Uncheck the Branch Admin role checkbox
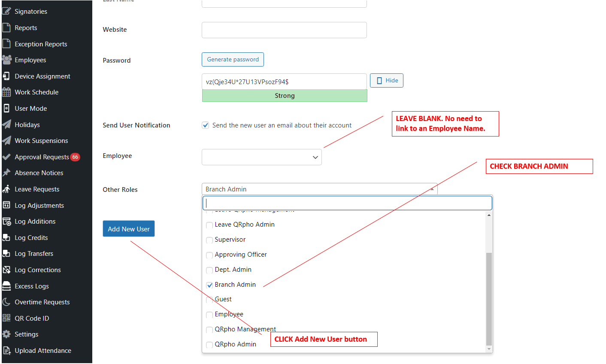Screen dimensions: 606x364 click(209, 285)
